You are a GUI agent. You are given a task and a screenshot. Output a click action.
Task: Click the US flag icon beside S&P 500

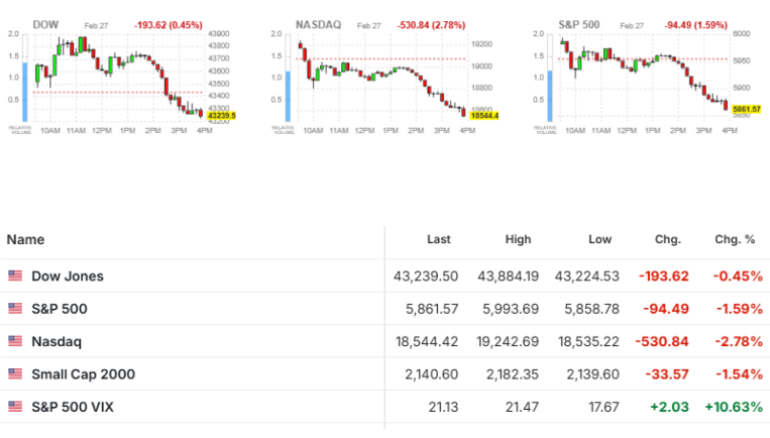click(x=15, y=308)
